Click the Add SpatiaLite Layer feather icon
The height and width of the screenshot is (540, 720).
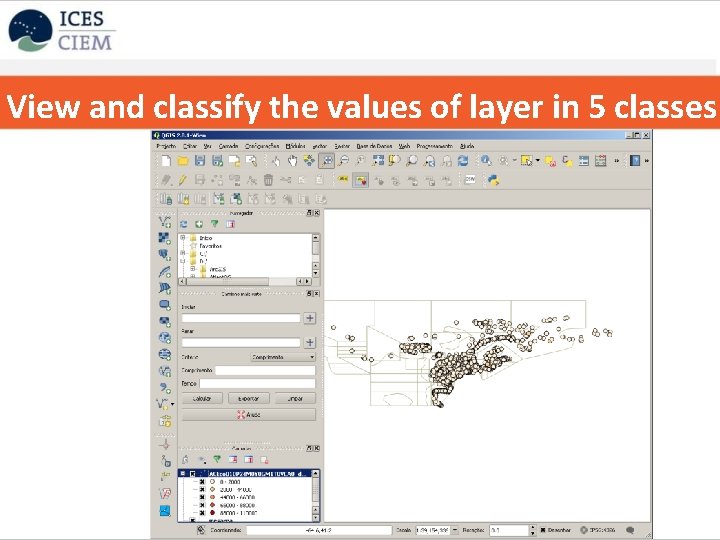pos(165,272)
